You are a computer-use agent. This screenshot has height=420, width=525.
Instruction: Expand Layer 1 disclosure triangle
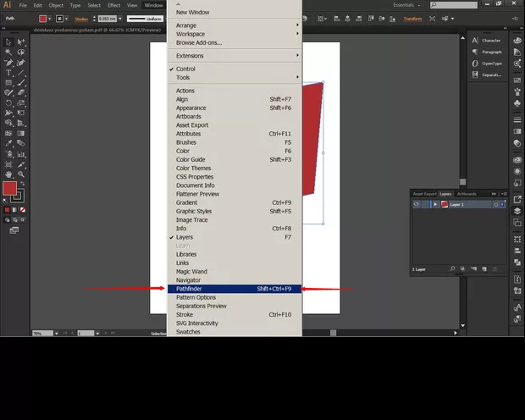point(435,204)
